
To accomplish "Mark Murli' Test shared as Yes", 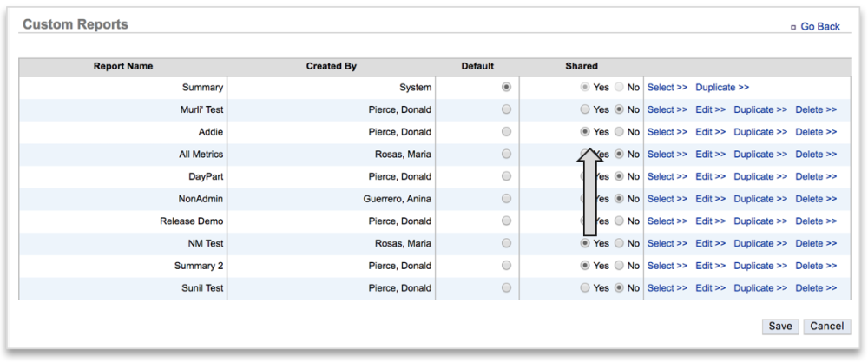I will pyautogui.click(x=585, y=109).
